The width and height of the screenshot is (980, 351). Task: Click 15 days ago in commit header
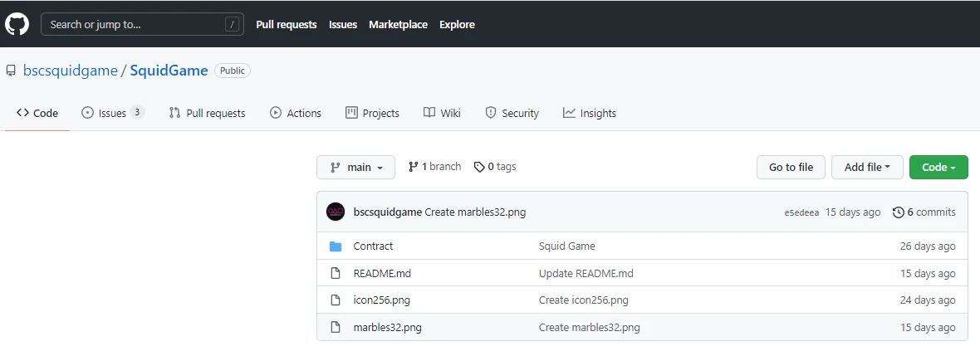[x=853, y=212]
